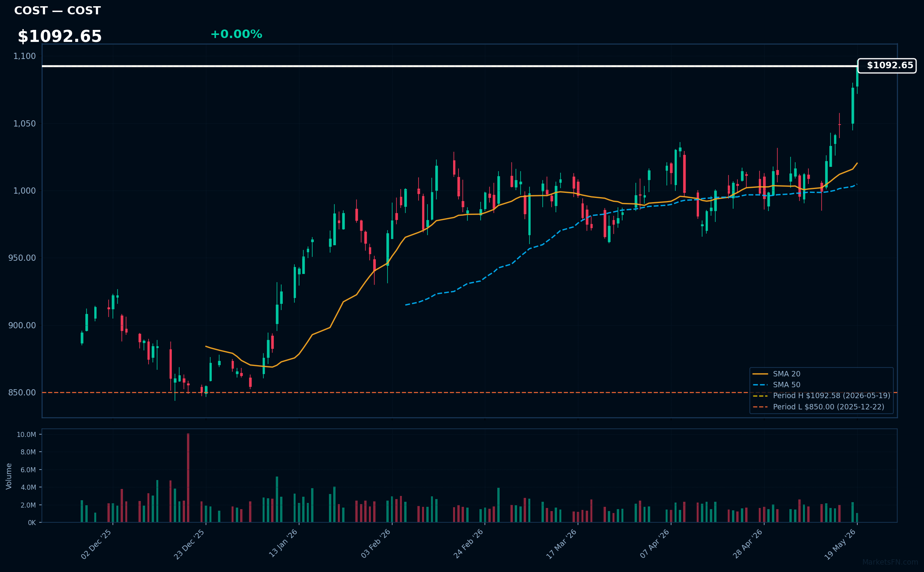The image size is (924, 572).
Task: Click the large header price $1092.65
Action: pyautogui.click(x=60, y=36)
